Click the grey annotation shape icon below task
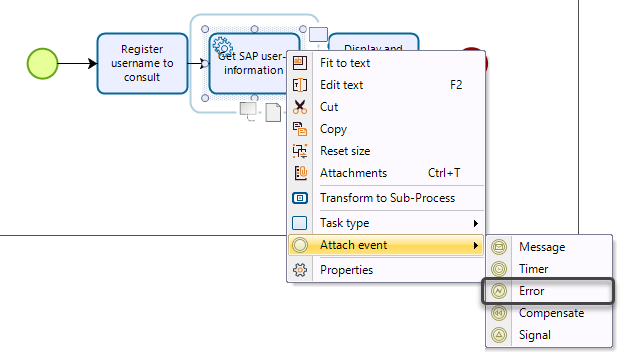Screen dimensions: 628x361 [x=248, y=111]
